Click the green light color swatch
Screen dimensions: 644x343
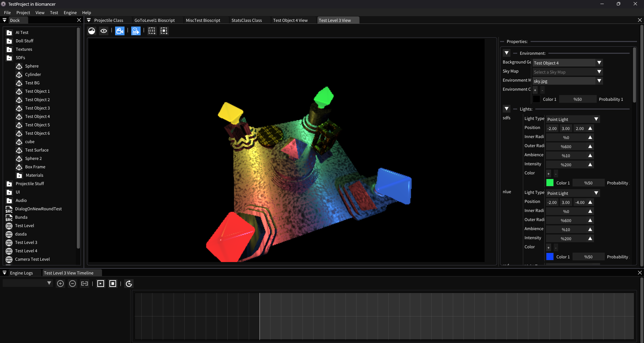[550, 183]
